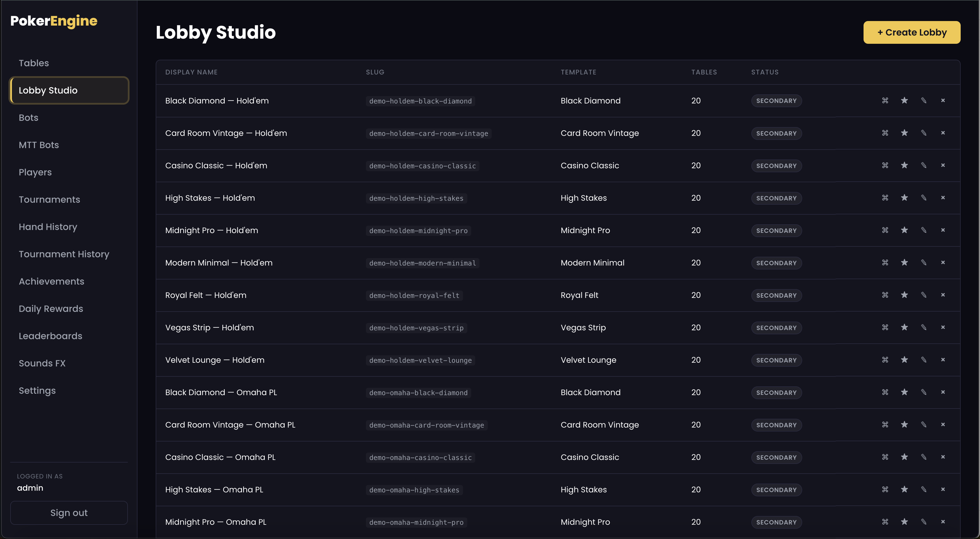Click command-symbol icon on Casino Classic — Hold'em row
980x539 pixels.
click(x=885, y=165)
